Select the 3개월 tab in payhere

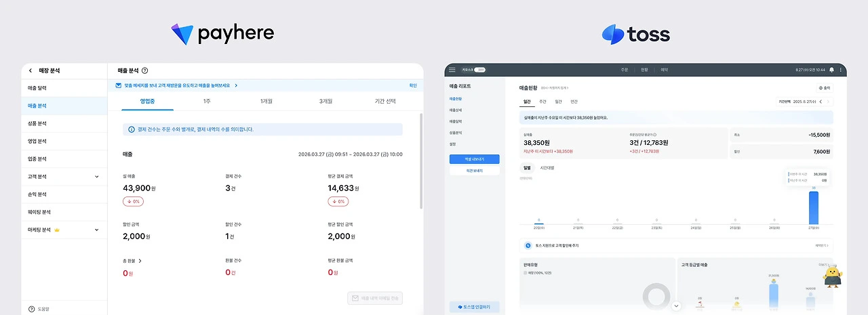point(325,101)
